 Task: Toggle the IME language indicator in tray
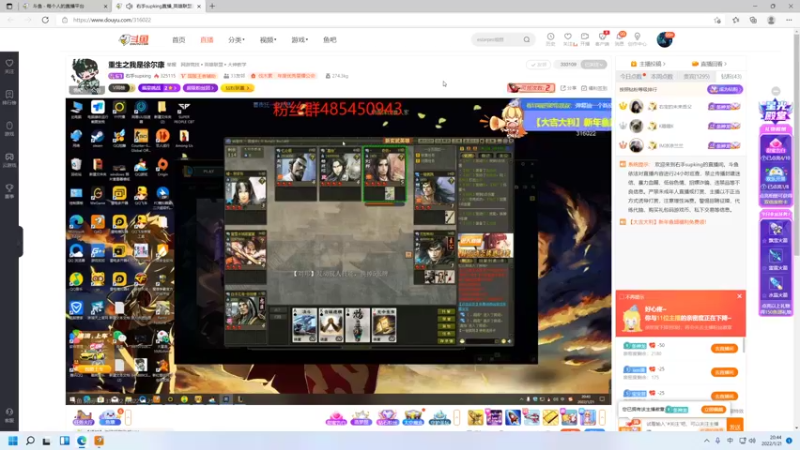730,441
